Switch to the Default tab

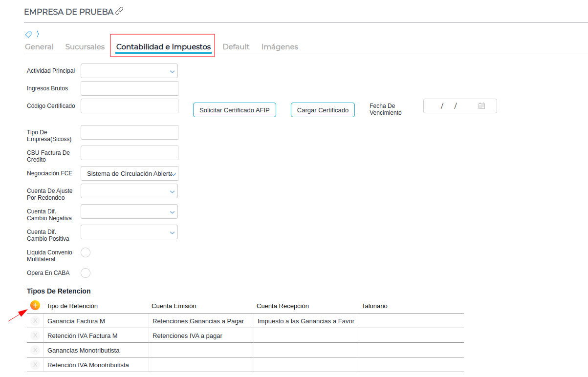click(236, 47)
